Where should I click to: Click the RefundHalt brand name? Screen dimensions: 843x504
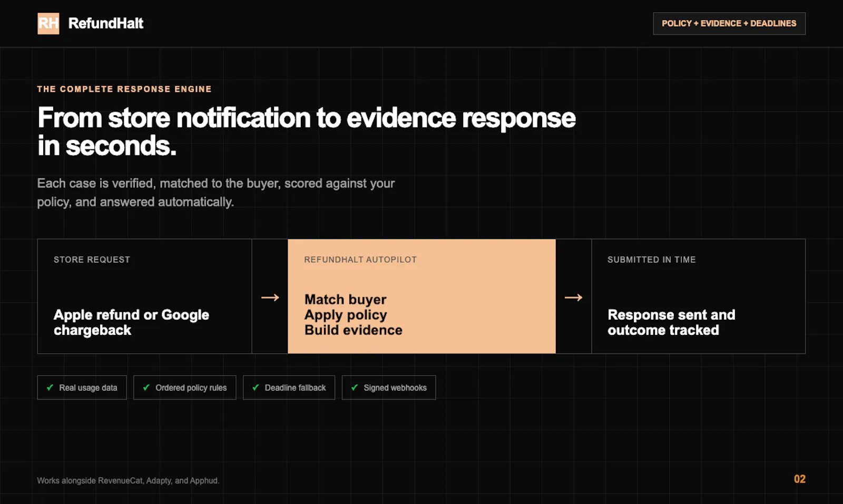pos(105,24)
